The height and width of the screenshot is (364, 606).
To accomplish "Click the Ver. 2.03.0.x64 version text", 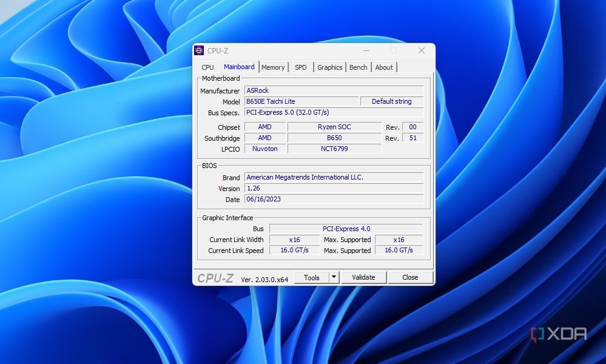I will point(264,280).
